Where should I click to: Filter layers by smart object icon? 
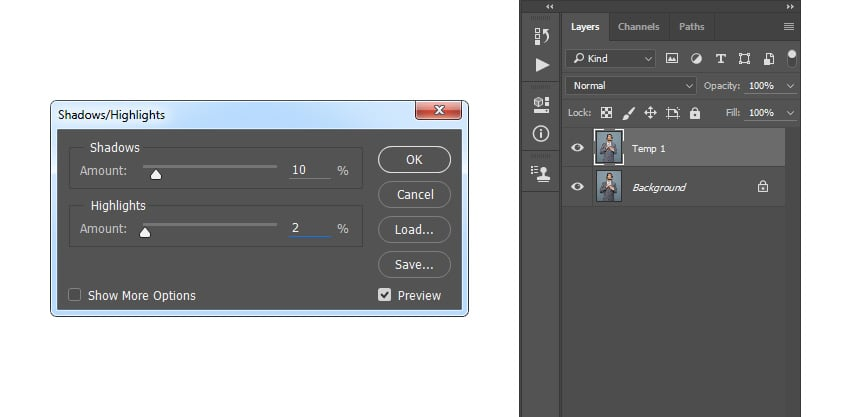(x=769, y=59)
